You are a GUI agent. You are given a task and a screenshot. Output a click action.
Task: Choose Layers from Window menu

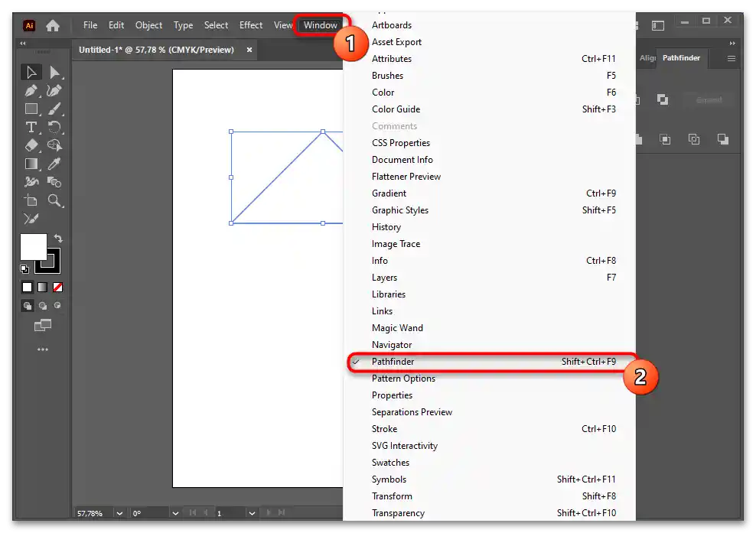[x=490, y=278]
